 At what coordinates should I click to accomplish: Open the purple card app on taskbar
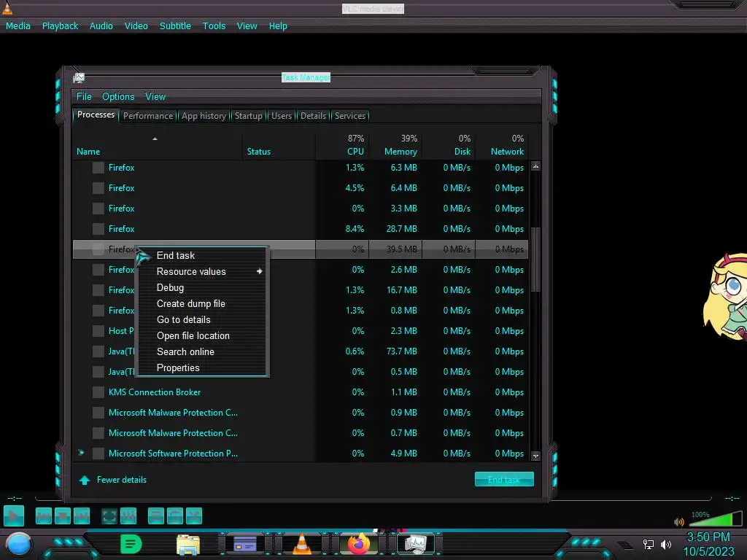(245, 544)
